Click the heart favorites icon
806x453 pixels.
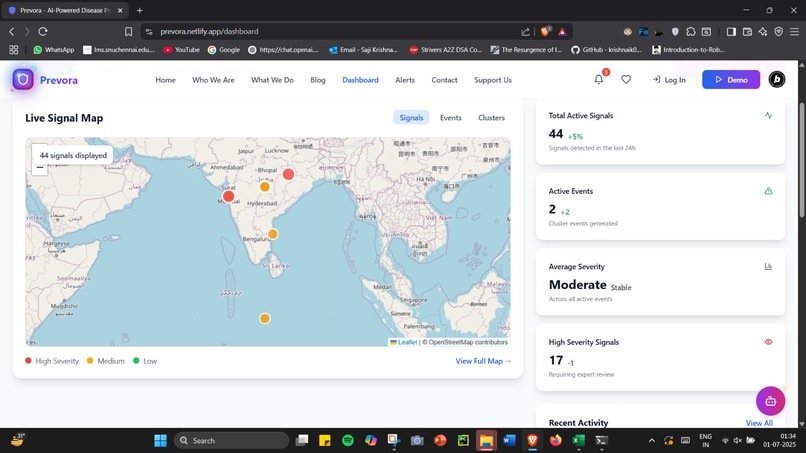[x=626, y=79]
